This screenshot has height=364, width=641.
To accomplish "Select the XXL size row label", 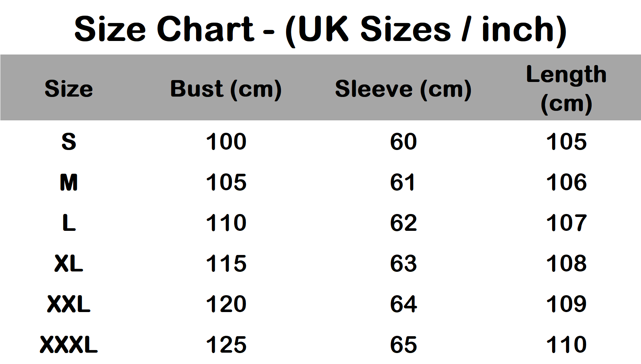I will (69, 304).
